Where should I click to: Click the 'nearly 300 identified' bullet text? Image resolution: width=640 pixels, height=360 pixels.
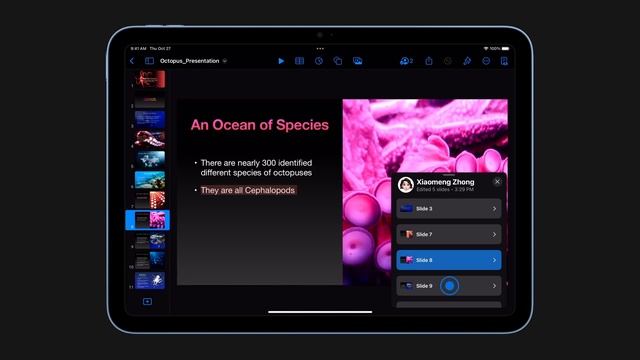[x=256, y=168]
